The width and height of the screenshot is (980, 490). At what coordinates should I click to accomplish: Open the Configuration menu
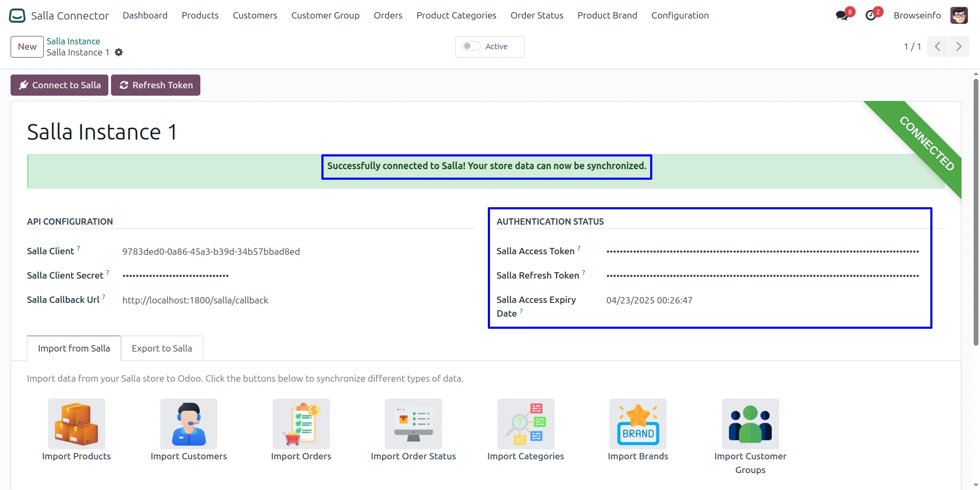(x=680, y=15)
